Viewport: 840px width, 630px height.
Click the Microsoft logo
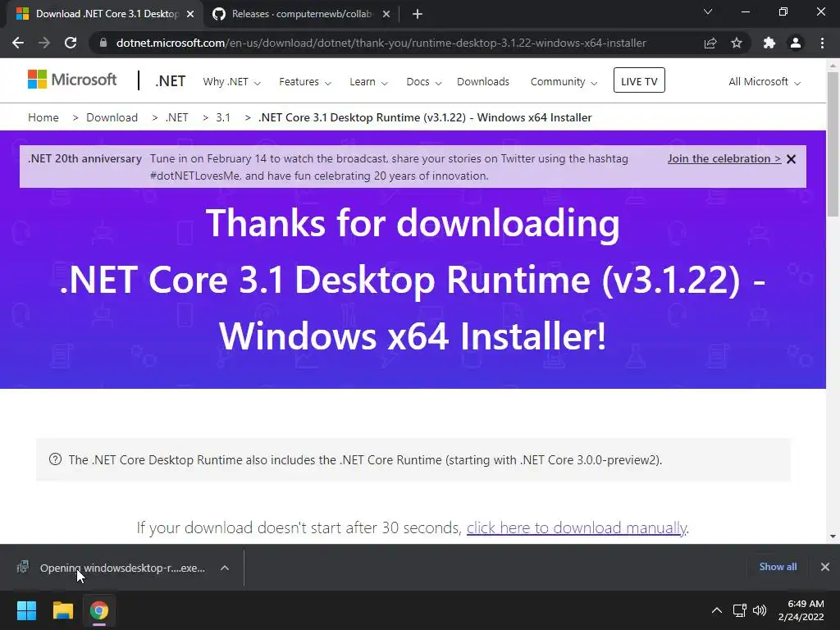(x=72, y=80)
